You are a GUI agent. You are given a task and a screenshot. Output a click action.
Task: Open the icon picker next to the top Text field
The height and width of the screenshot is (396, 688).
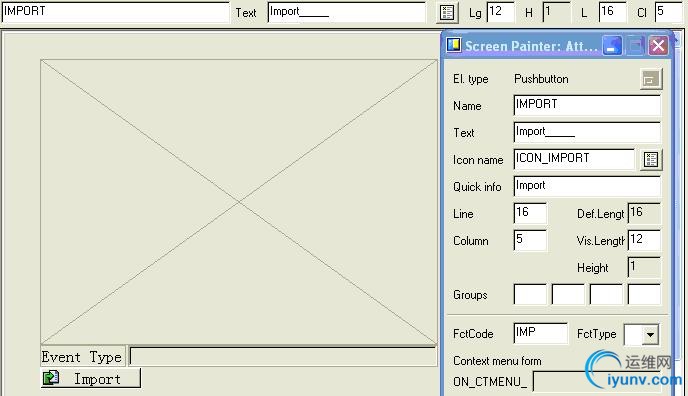[447, 12]
